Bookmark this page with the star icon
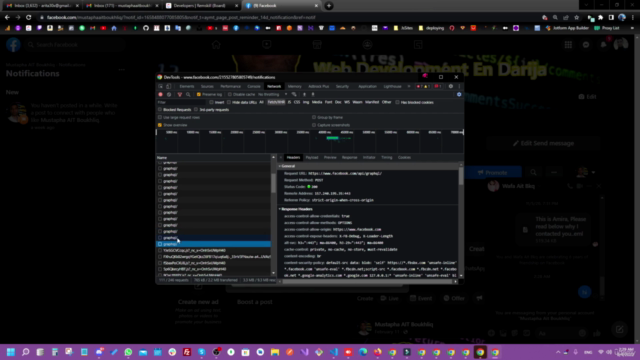 pyautogui.click(x=576, y=18)
